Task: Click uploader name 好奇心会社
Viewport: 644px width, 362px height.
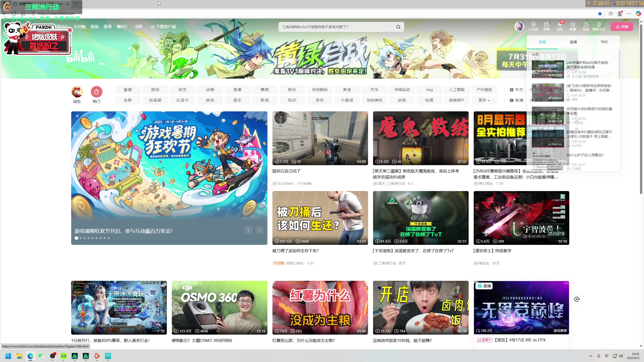Action: [x=295, y=263]
